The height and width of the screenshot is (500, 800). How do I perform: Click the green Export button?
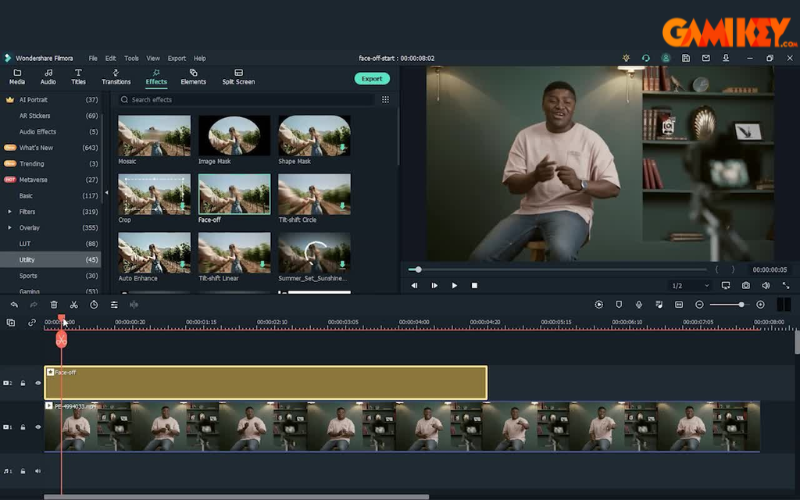click(372, 79)
